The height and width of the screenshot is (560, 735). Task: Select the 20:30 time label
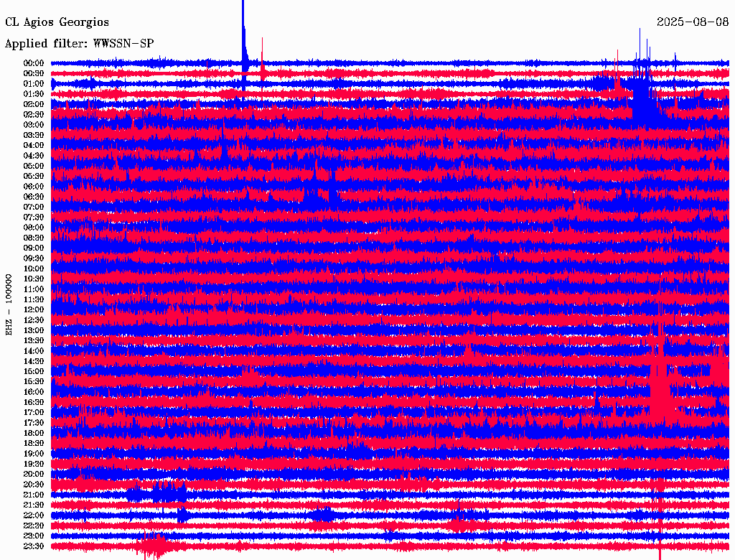(x=34, y=485)
